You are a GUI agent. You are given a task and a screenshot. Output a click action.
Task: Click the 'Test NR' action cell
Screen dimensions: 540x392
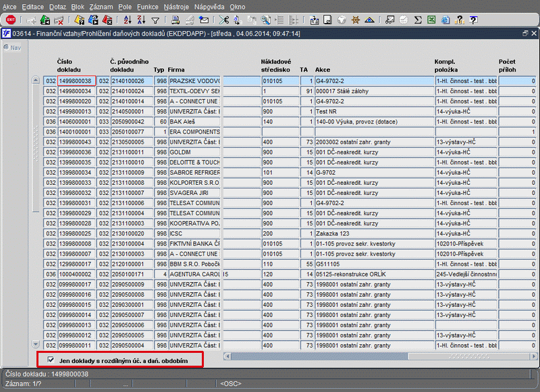375,111
